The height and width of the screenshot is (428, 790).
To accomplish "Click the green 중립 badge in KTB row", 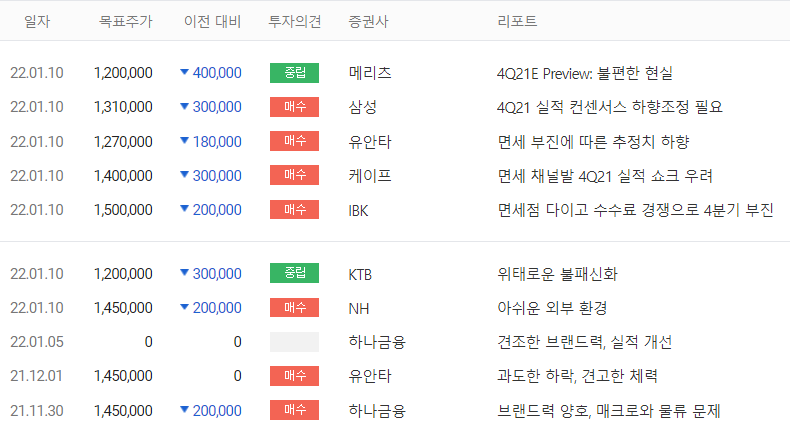I will [294, 273].
